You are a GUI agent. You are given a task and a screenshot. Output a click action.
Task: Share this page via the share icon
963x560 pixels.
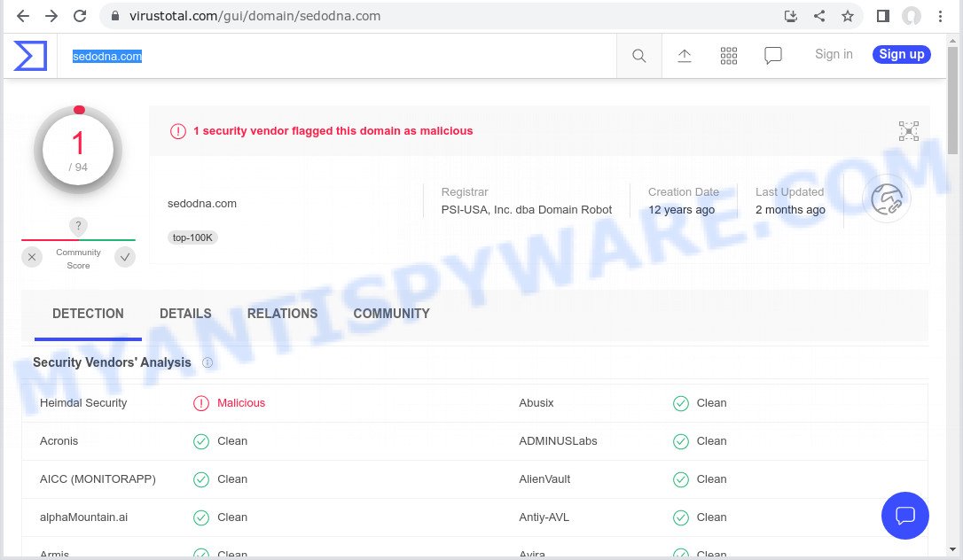[x=819, y=16]
